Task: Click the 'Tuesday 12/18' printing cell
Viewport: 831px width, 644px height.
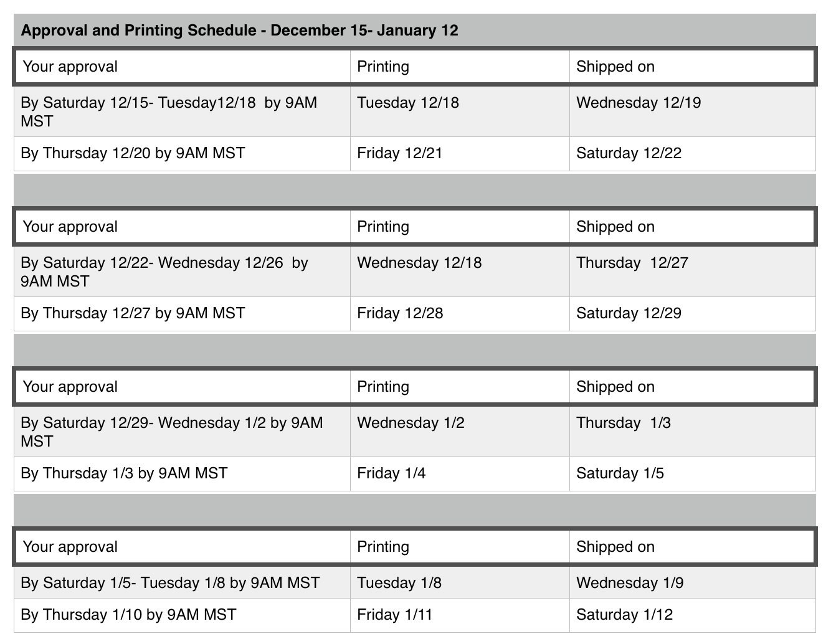Action: [x=460, y=112]
